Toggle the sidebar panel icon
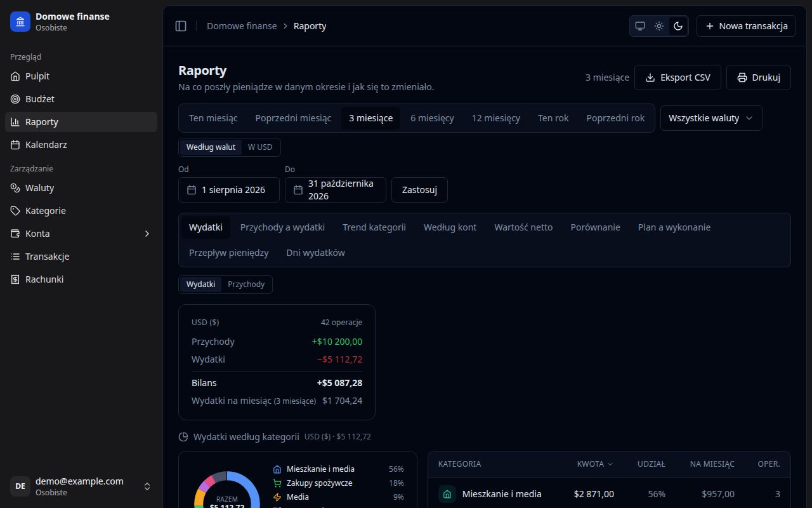812x508 pixels. click(181, 26)
